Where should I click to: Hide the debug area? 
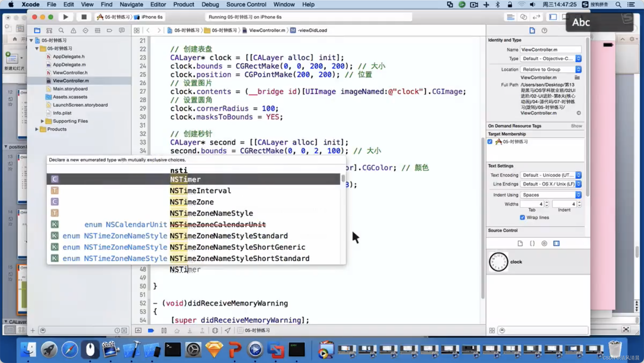(138, 331)
